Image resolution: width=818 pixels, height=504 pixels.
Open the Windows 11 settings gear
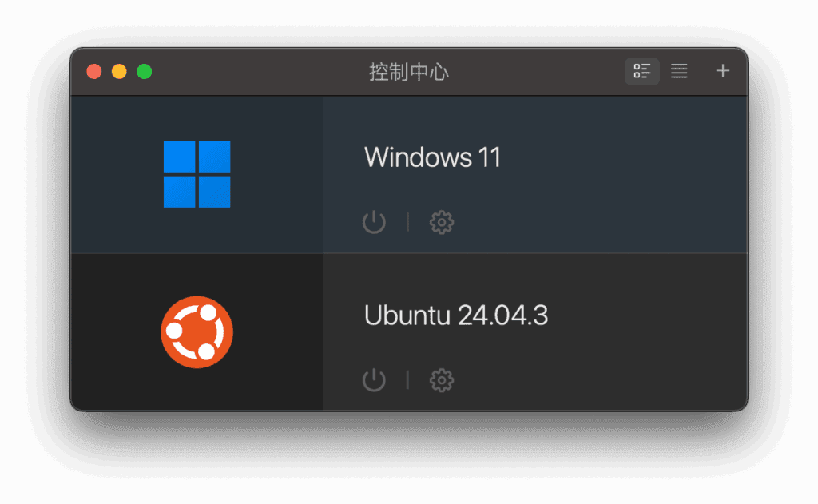pyautogui.click(x=441, y=222)
